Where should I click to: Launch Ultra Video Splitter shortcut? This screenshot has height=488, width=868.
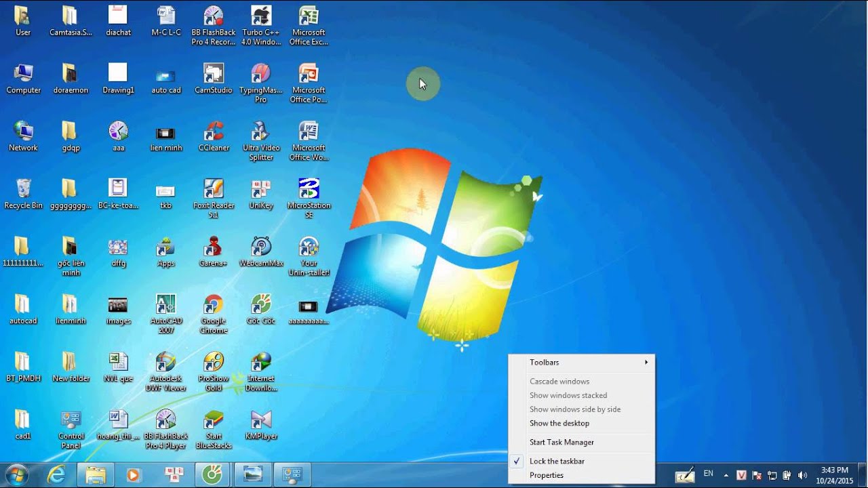click(261, 142)
